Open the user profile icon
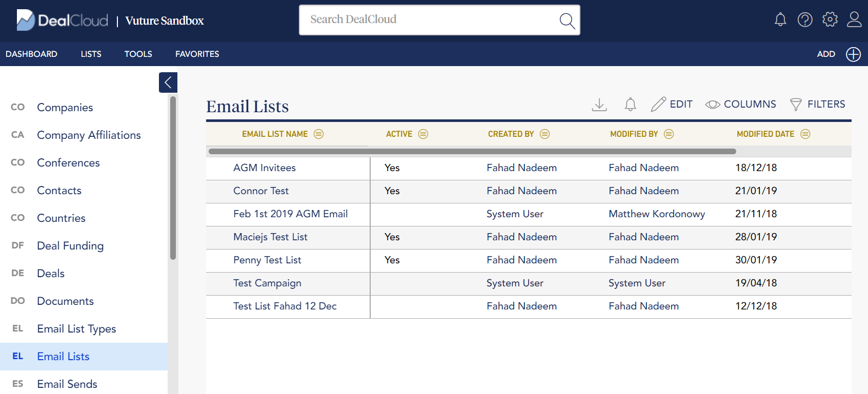 pos(854,20)
